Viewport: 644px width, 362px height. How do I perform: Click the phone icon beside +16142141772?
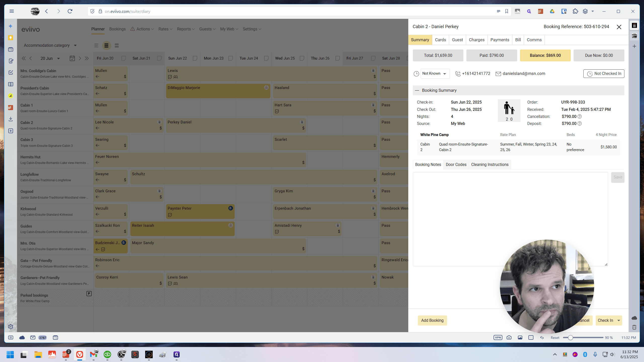click(x=458, y=74)
